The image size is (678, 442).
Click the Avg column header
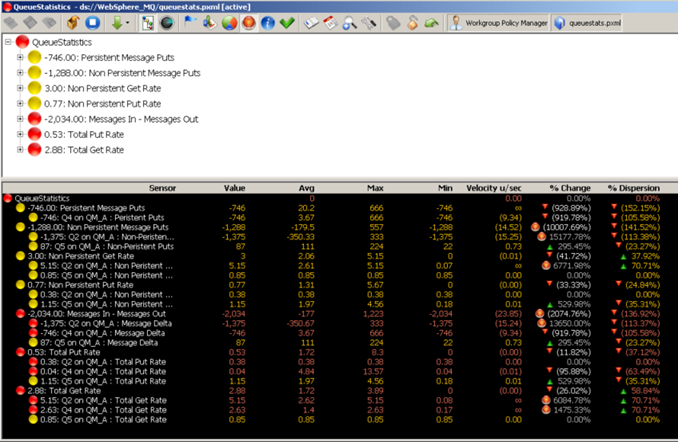307,188
